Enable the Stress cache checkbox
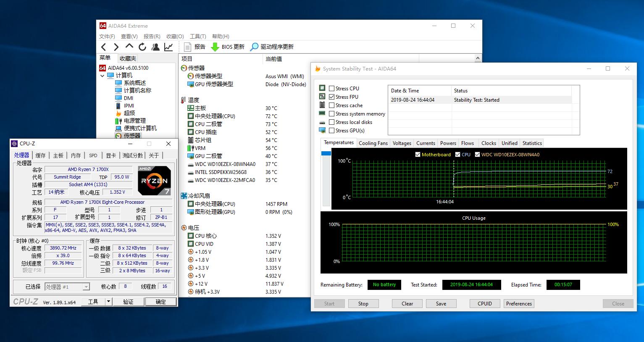 (x=332, y=105)
